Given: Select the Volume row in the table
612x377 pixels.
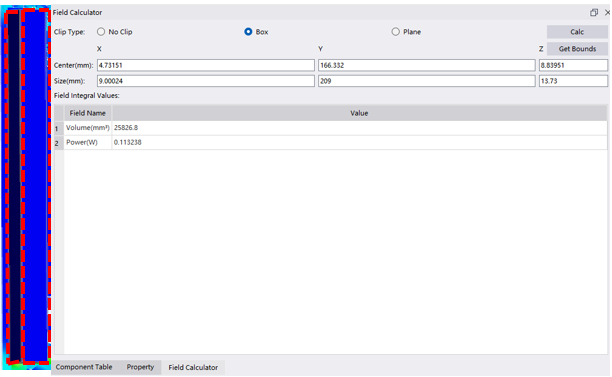Looking at the screenshot, I should (331, 128).
